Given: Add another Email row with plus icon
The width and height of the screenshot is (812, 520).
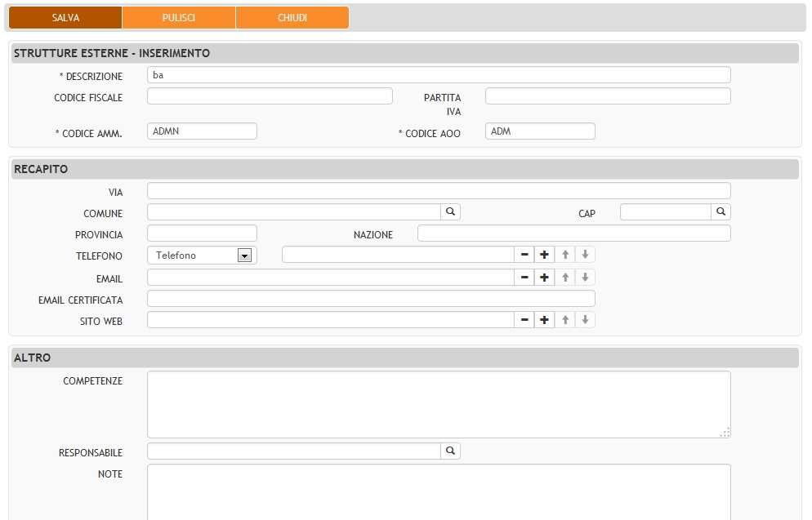Looking at the screenshot, I should 544,278.
